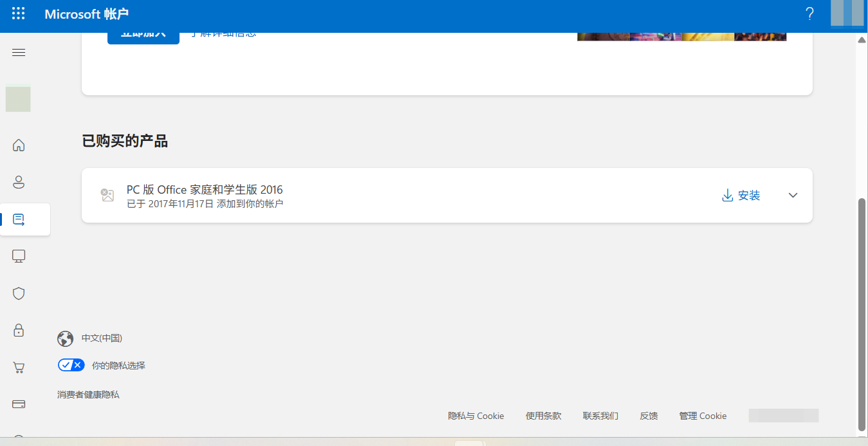Open Security shield icon in sidebar
This screenshot has height=446, width=868.
pyautogui.click(x=19, y=293)
